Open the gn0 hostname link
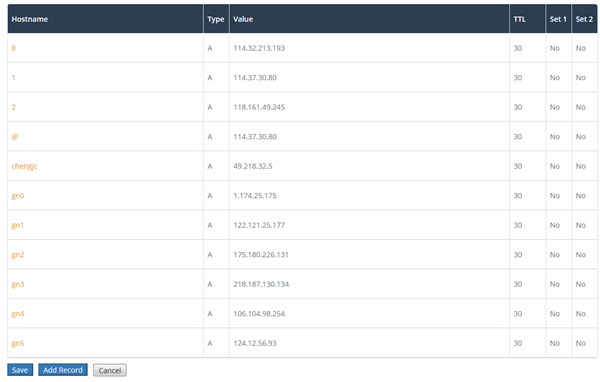600x382 pixels. pos(18,196)
